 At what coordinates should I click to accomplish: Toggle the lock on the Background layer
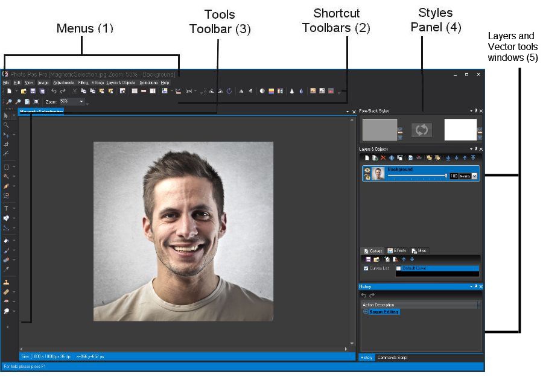[x=367, y=177]
